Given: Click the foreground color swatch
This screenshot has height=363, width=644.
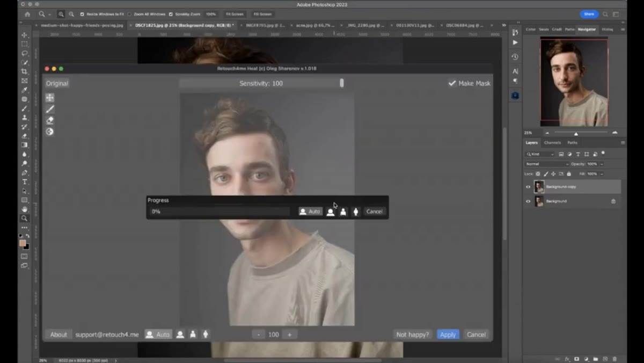Looking at the screenshot, I should pyautogui.click(x=23, y=243).
